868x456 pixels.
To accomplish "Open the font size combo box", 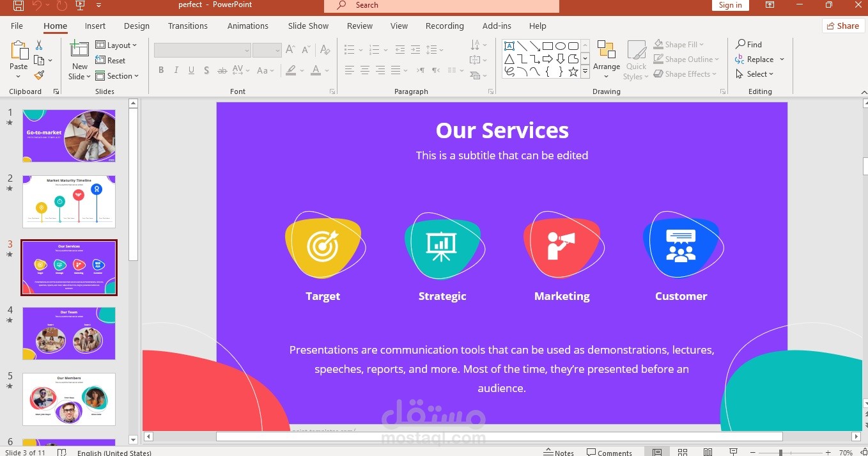I will click(x=267, y=50).
